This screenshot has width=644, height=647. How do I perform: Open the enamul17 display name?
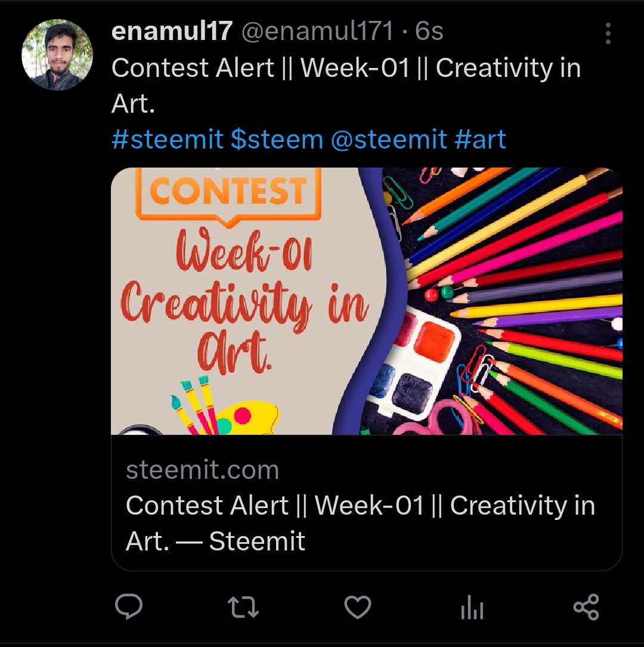tap(172, 31)
